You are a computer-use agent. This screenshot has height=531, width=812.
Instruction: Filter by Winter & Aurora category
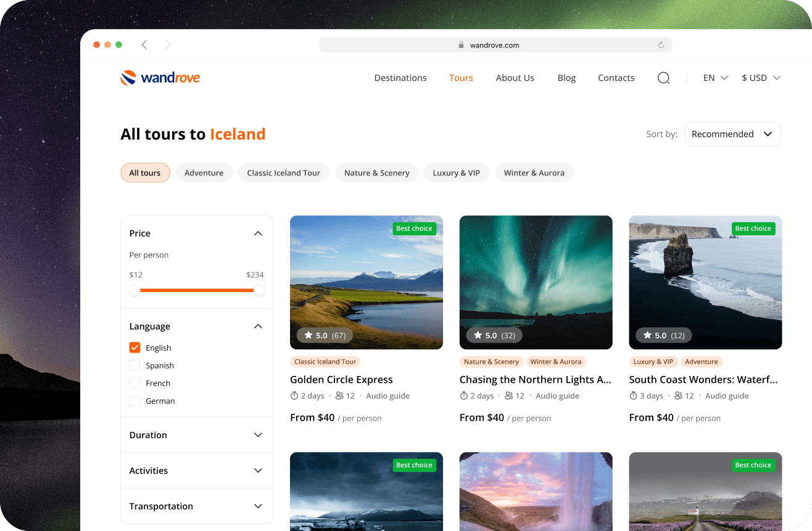534,173
